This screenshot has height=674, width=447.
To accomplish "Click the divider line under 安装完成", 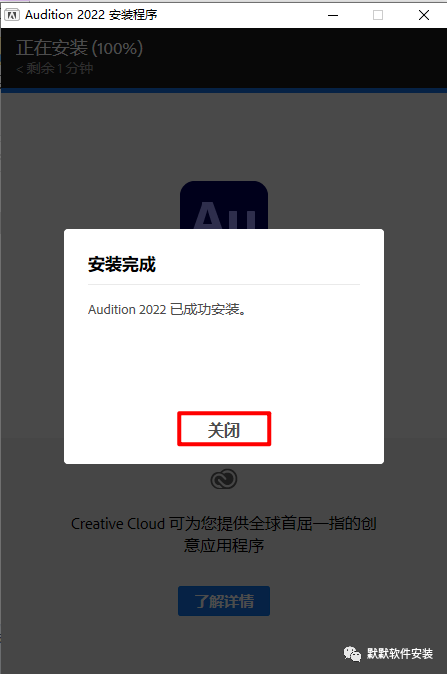I will click(x=224, y=285).
